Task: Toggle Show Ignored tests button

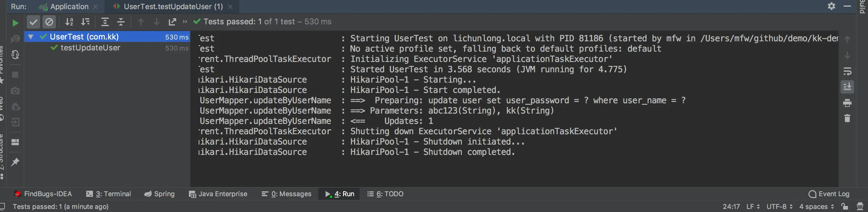Action: 49,22
